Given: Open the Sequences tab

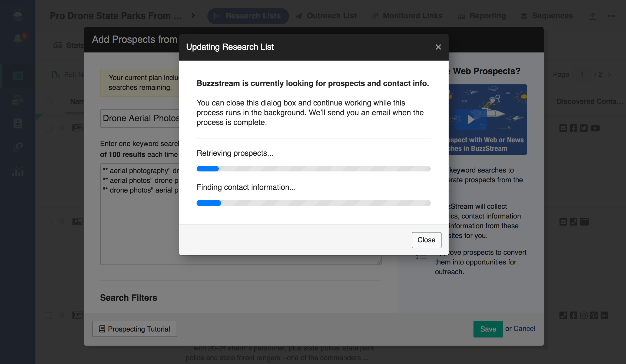Looking at the screenshot, I should coord(547,16).
